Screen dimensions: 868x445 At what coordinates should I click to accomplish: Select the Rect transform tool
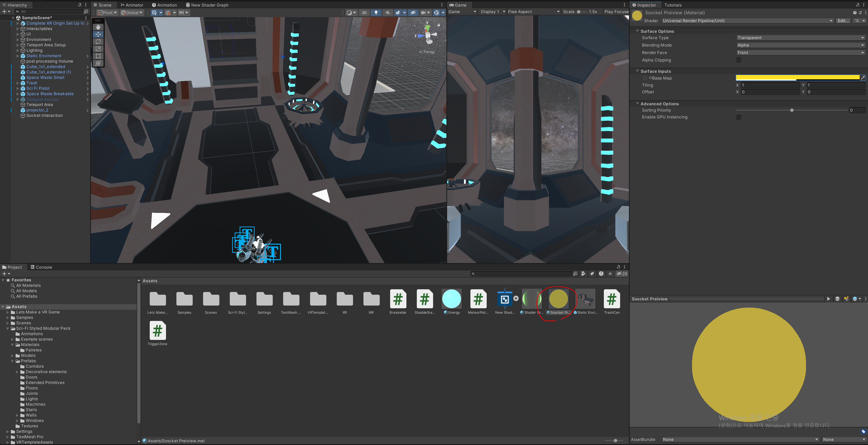[x=98, y=56]
